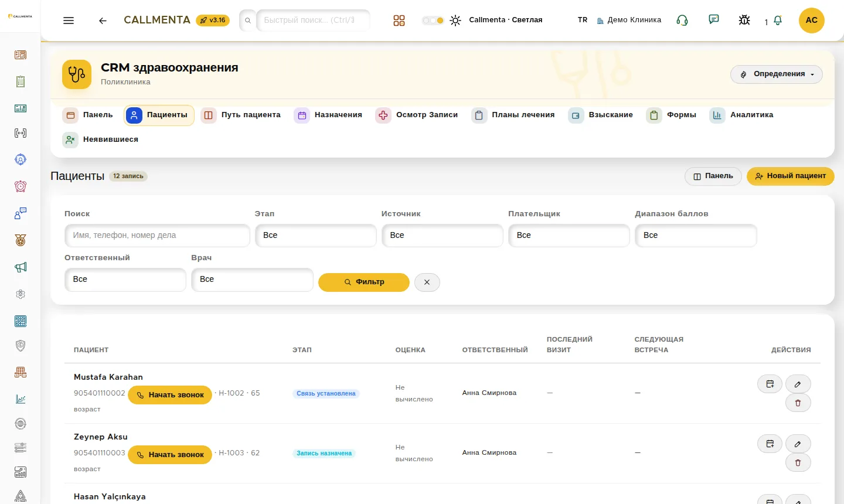Screen dimensions: 844x504
Task: Open the person with speech bubble sidebar icon
Action: [x=21, y=213]
